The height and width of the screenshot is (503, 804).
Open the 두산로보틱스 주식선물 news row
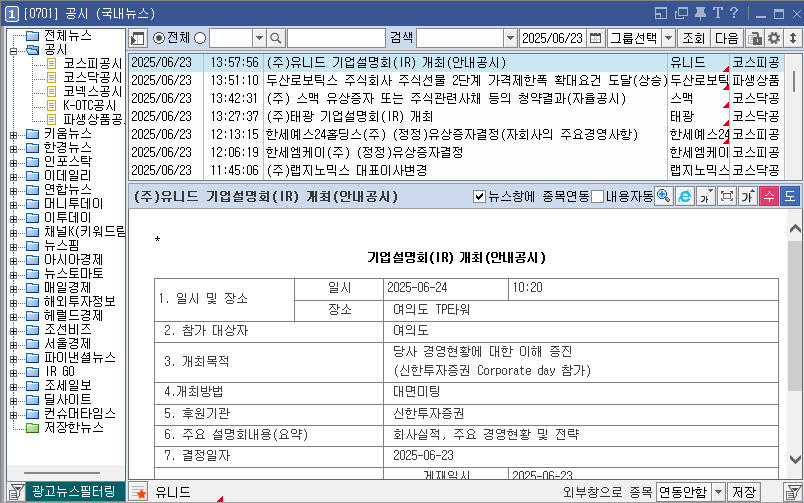tap(456, 81)
